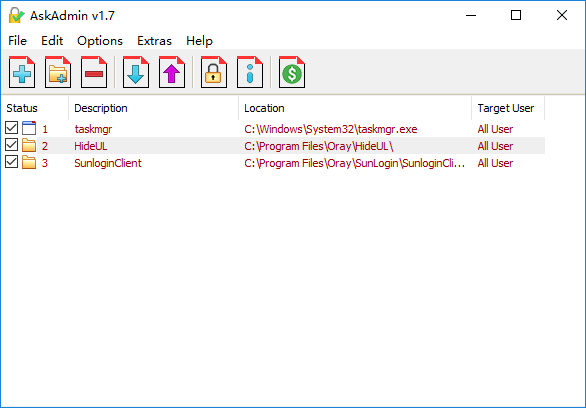586x408 pixels.
Task: Open the Options menu
Action: 100,41
